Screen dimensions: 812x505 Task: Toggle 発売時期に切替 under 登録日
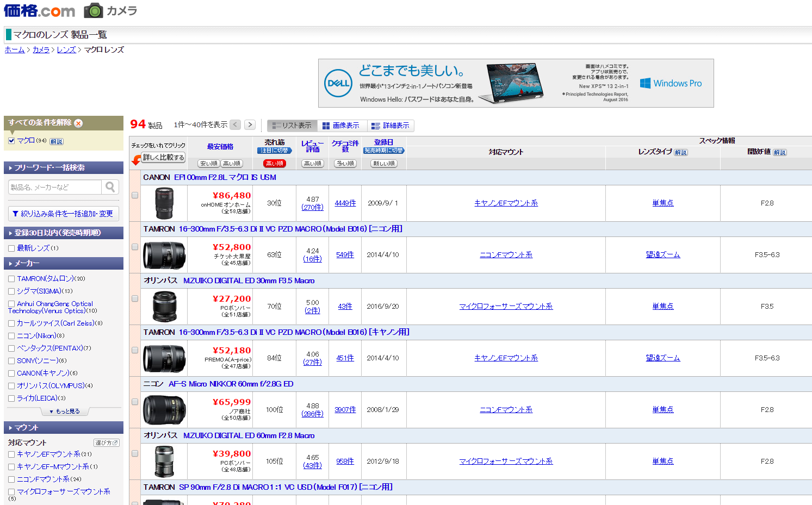pyautogui.click(x=384, y=151)
